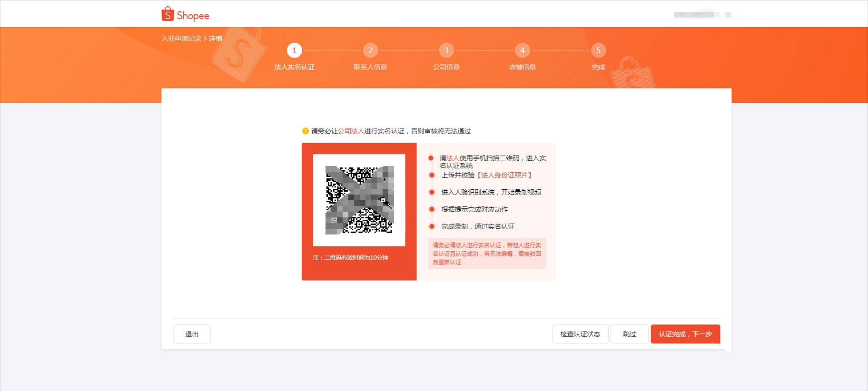Image resolution: width=868 pixels, height=391 pixels.
Task: Click the 退出 button
Action: pyautogui.click(x=192, y=334)
